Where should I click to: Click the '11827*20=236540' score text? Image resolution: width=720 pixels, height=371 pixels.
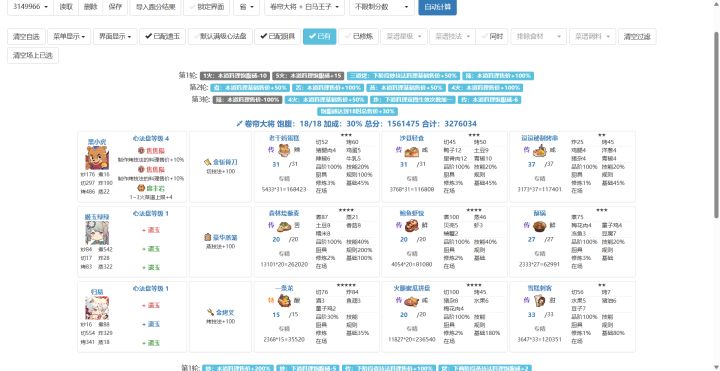click(412, 339)
